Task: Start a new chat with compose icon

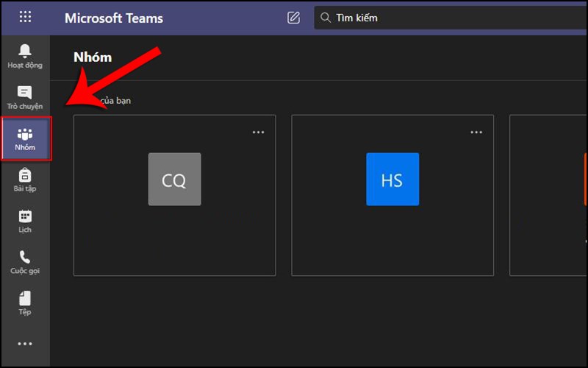Action: 294,18
